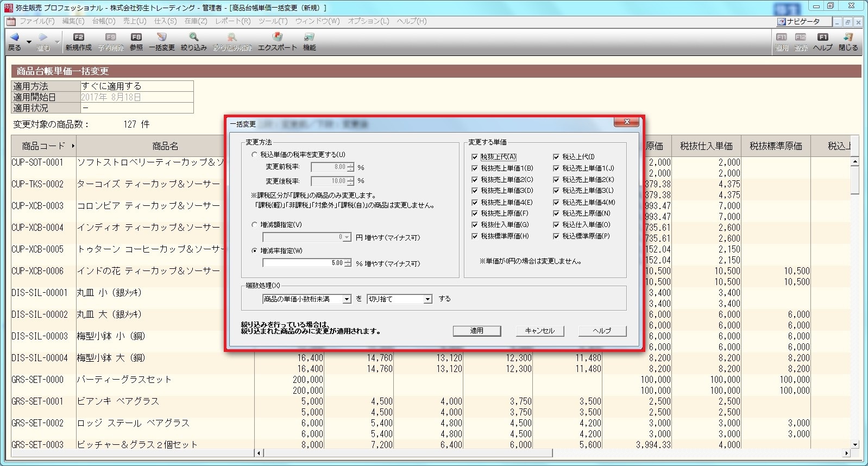Click the 新規作成 F2 toolbar icon
The height and width of the screenshot is (466, 868).
tap(78, 37)
